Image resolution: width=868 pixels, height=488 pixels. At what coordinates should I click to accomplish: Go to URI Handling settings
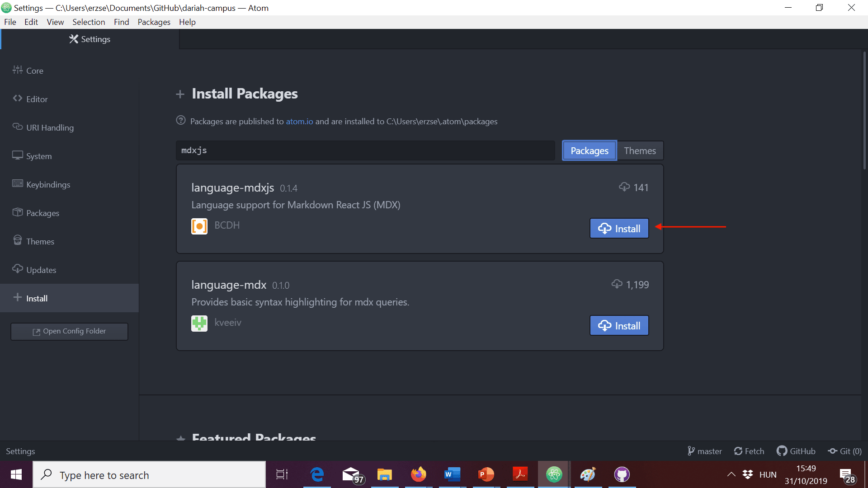(x=50, y=127)
